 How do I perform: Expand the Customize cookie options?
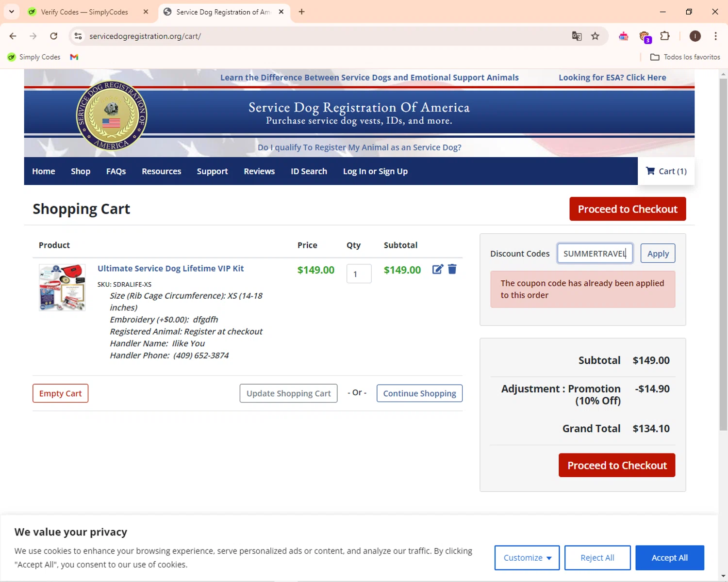tap(527, 558)
